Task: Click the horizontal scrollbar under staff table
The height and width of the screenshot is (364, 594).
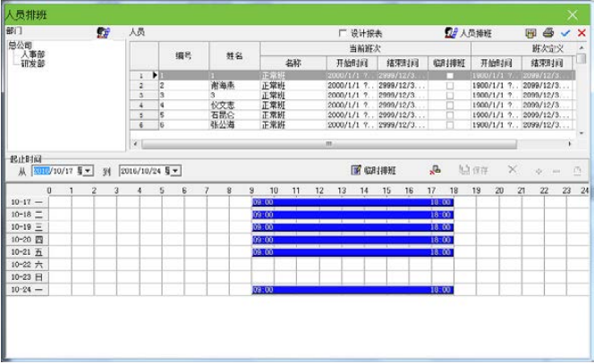Action: pyautogui.click(x=327, y=143)
